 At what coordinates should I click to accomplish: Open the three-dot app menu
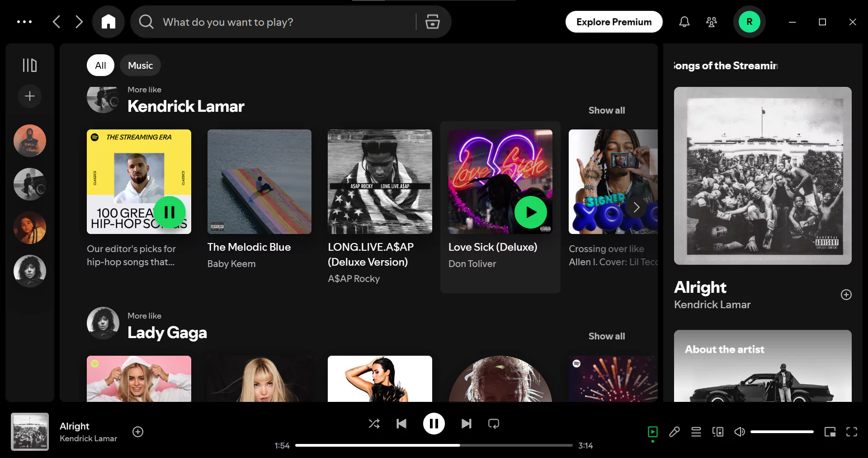[x=24, y=22]
